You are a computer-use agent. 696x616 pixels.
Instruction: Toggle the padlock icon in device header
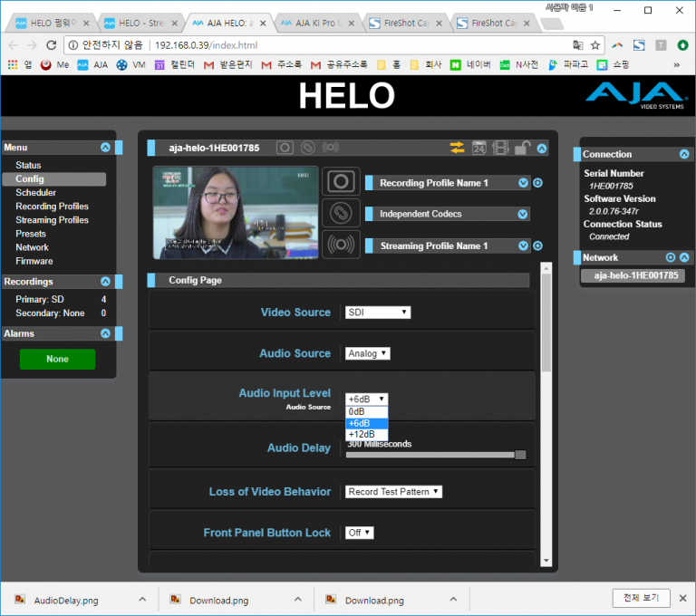[x=522, y=148]
